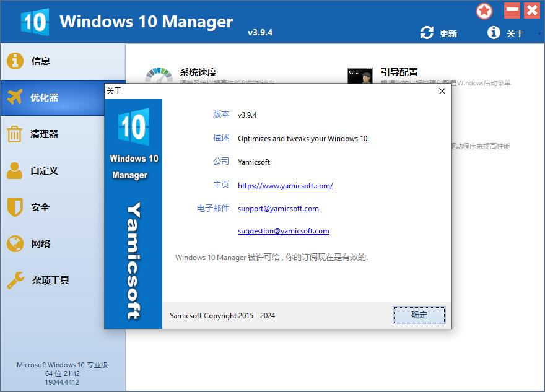Click the suggestion@yamicsoft.com email link
Image resolution: width=545 pixels, height=392 pixels.
(x=284, y=231)
